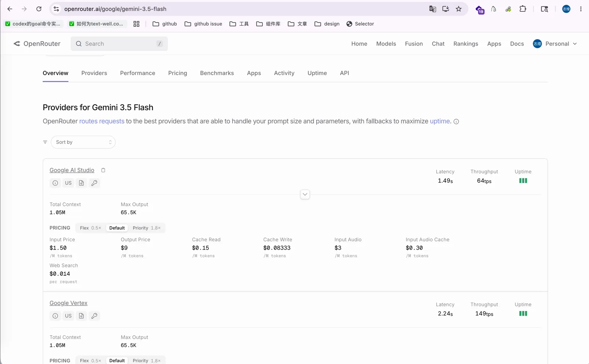Open Docs in the top navigation
This screenshot has width=589, height=364.
tap(517, 44)
